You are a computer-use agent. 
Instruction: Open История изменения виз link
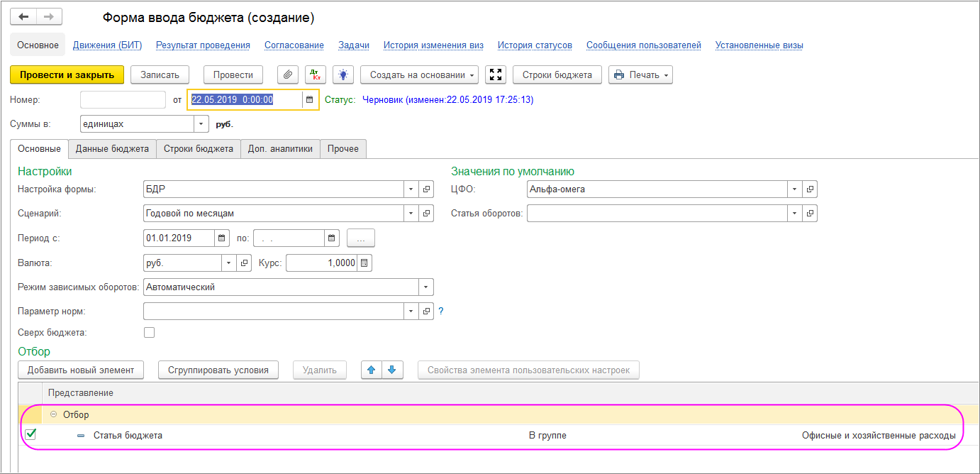coord(433,45)
